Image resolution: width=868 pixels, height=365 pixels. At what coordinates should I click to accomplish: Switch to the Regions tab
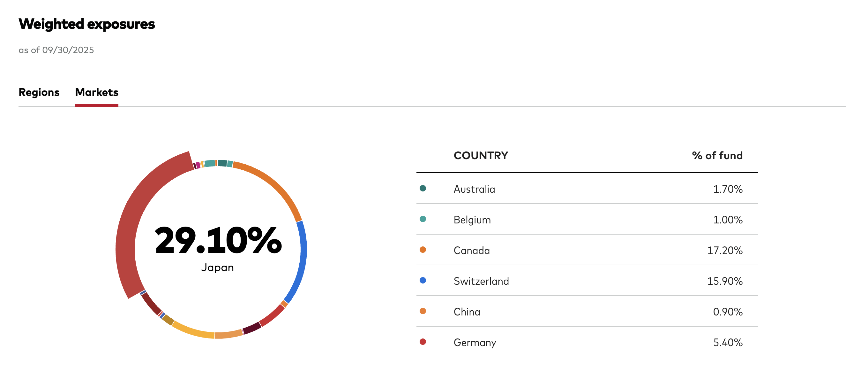tap(39, 92)
